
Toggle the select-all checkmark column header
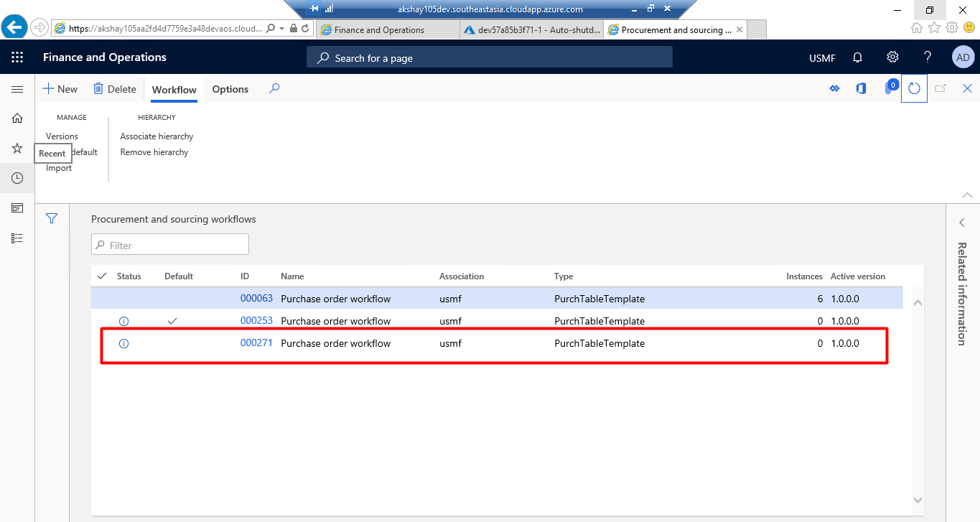pos(102,276)
